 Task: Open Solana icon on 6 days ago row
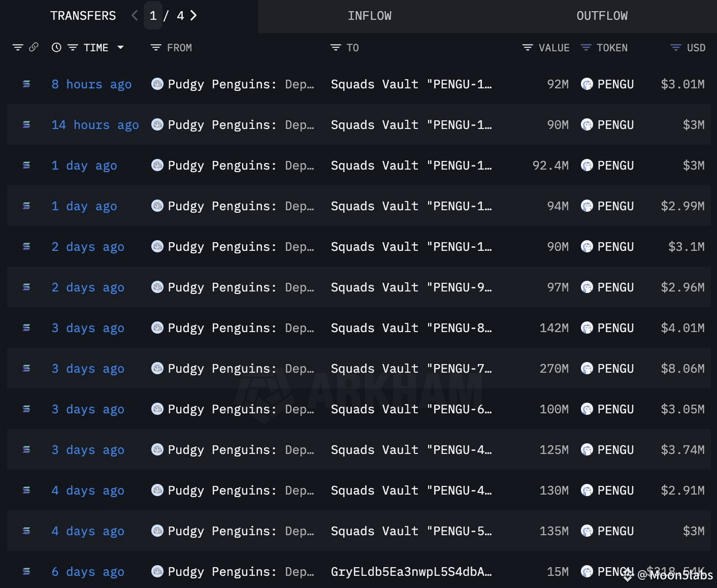pyautogui.click(x=26, y=572)
